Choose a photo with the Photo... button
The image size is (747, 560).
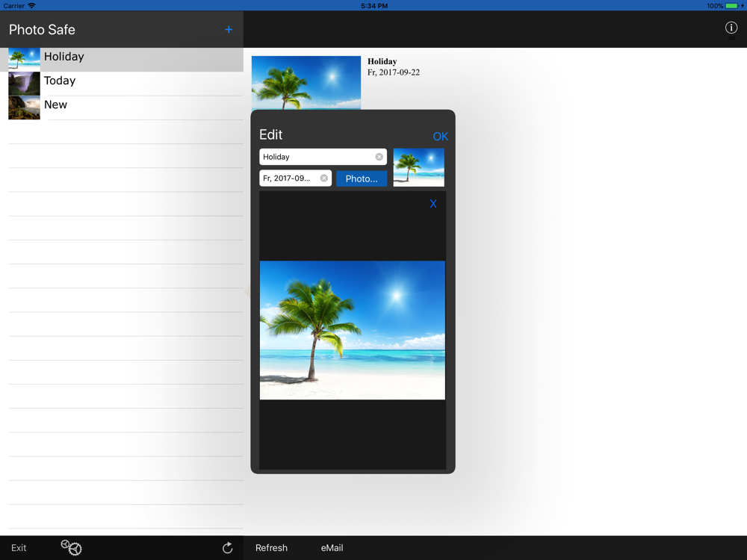[362, 178]
